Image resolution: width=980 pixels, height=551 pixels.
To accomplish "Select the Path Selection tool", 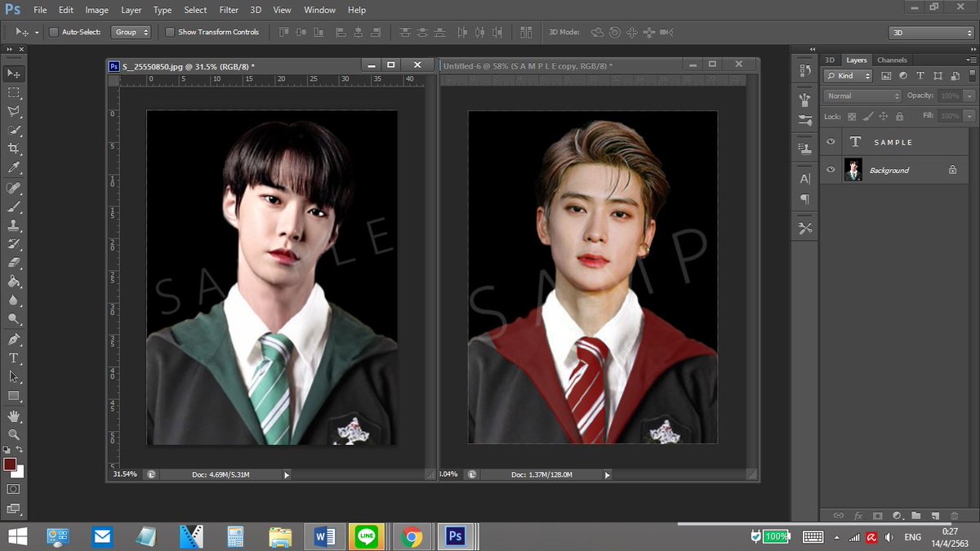I will tap(14, 377).
